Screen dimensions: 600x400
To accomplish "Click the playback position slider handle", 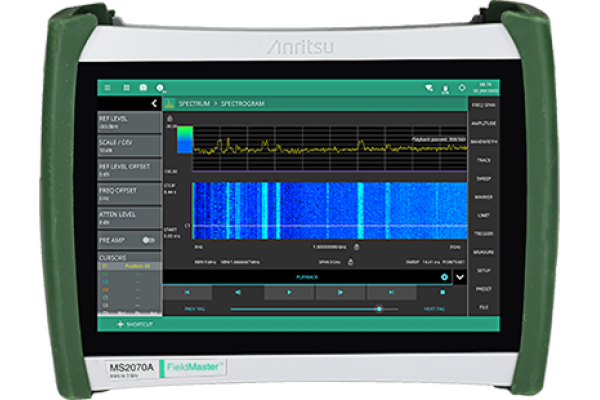I will (379, 309).
